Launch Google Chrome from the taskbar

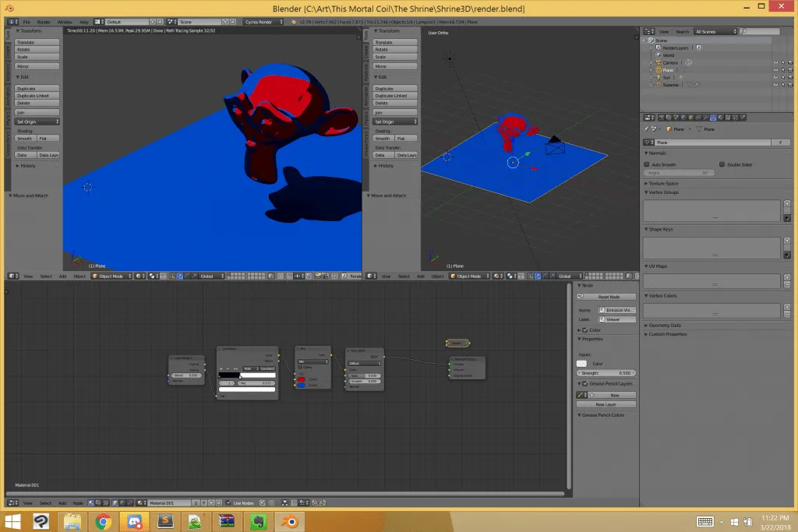(103, 522)
